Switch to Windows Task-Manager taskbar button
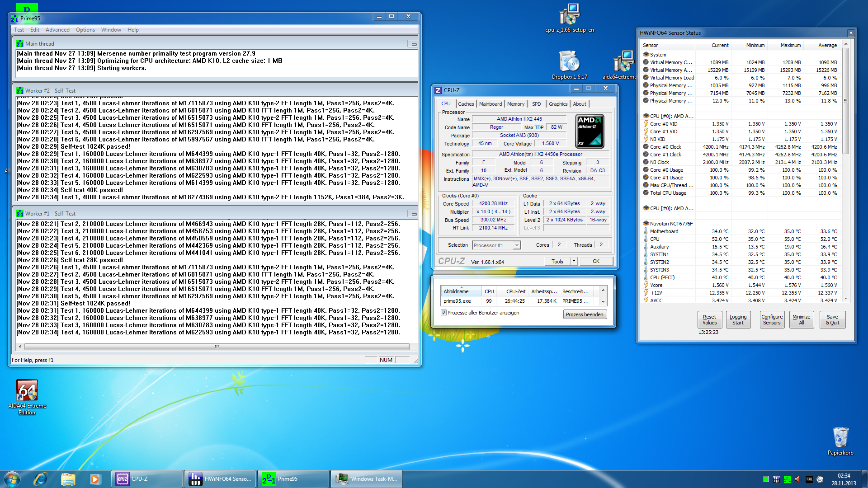The image size is (868, 488). tap(367, 479)
